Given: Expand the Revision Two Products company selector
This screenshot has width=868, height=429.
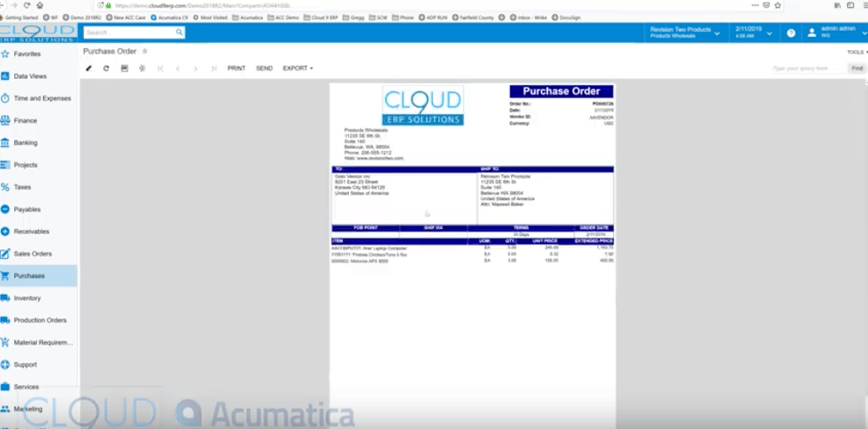Looking at the screenshot, I should 685,32.
